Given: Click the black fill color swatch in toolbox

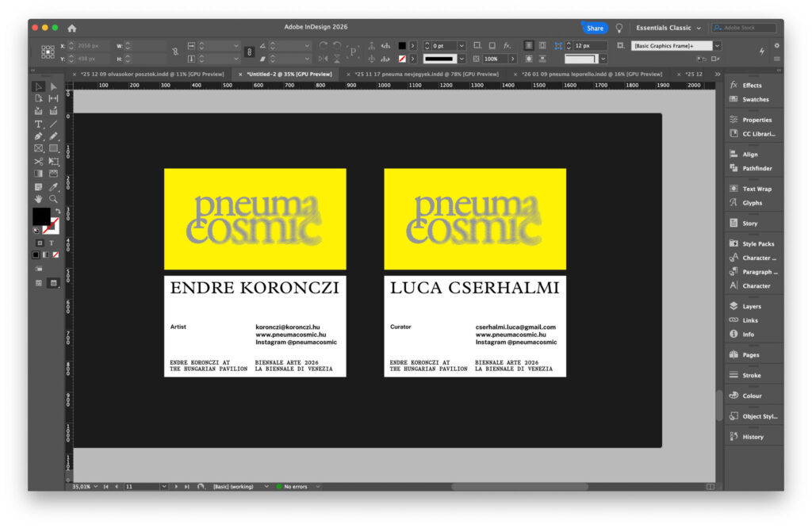Looking at the screenshot, I should click(40, 216).
